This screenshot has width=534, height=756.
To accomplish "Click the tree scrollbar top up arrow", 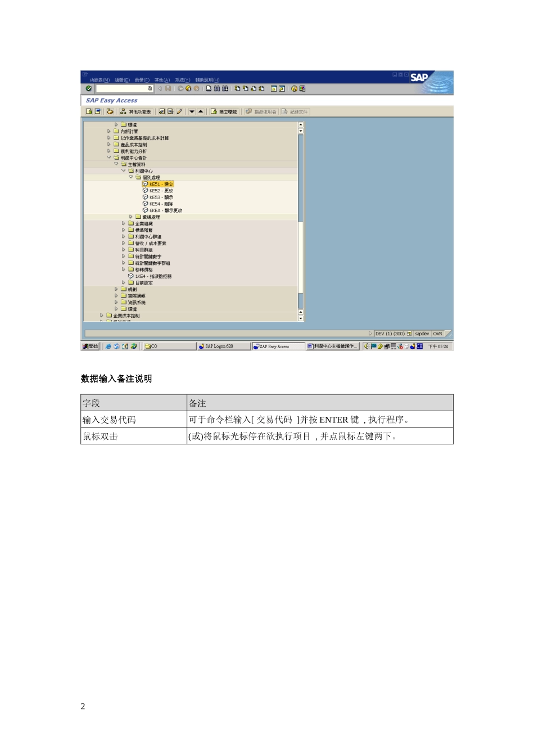I will (x=301, y=124).
